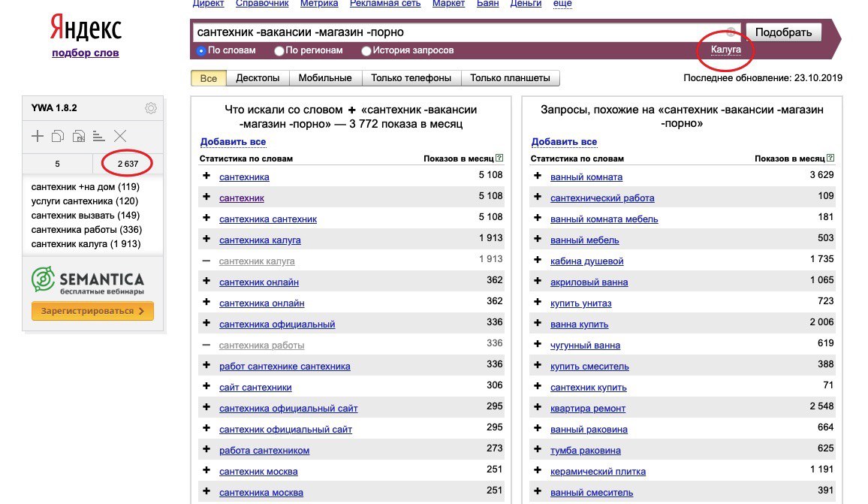Viewport: 868px width, 504px height.
Task: Add «квартира ремонт» via plus icon
Action: (538, 407)
